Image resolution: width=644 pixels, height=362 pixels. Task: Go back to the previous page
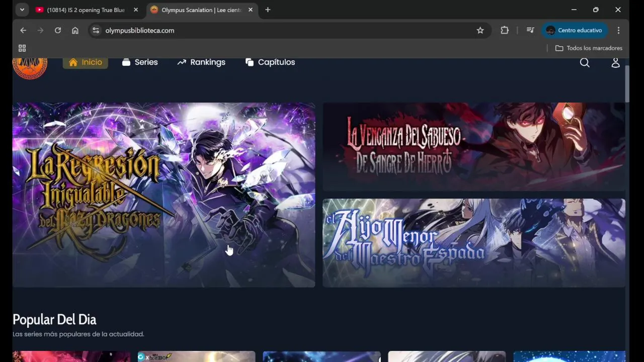23,30
